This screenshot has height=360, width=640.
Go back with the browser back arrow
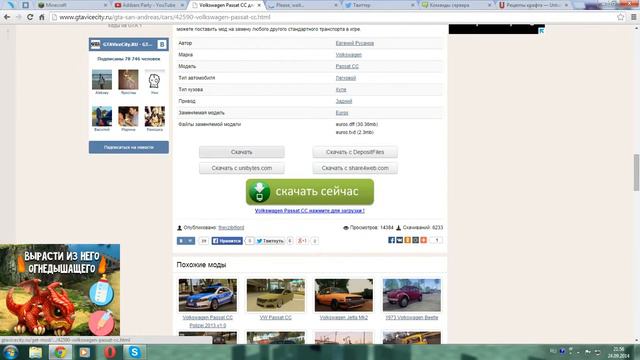click(x=7, y=17)
